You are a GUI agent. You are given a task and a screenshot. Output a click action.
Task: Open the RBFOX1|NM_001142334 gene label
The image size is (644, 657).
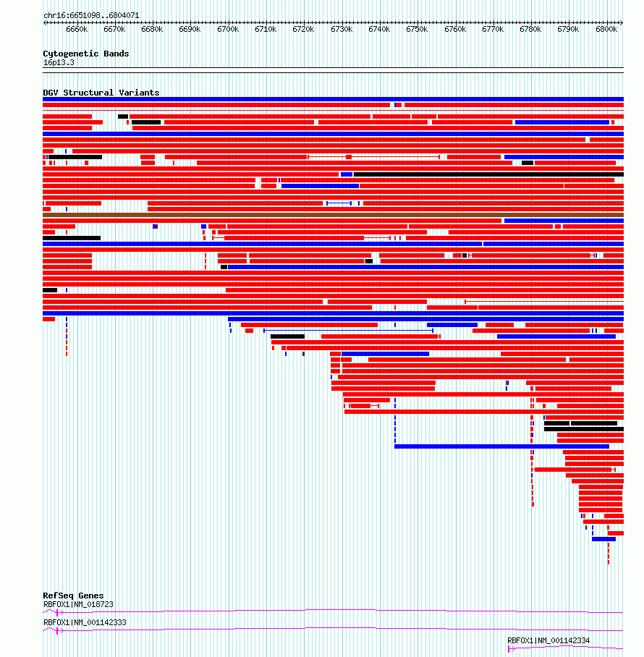548,640
